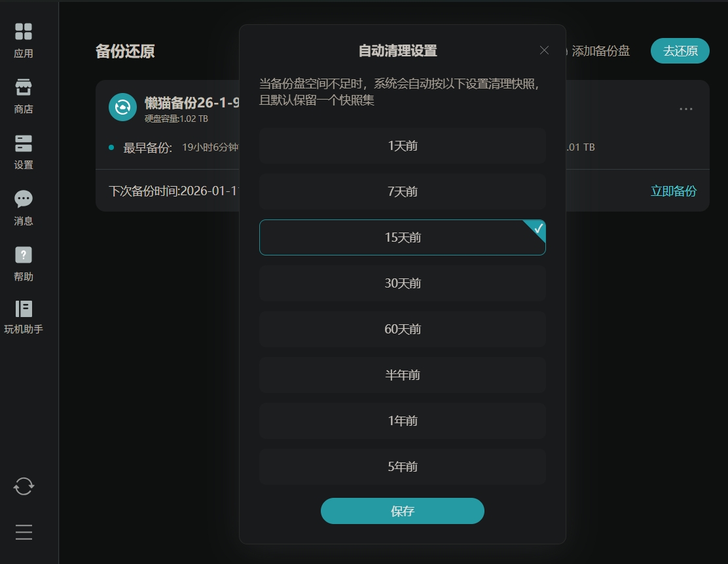Image resolution: width=728 pixels, height=564 pixels.
Task: Open the three-dot more options menu
Action: 685,109
